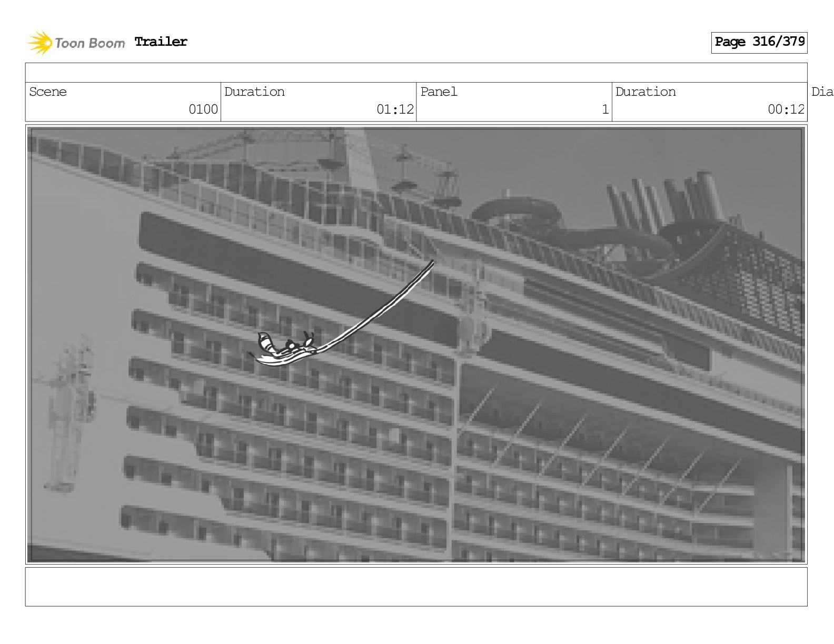Select panel number 1
834x644 pixels.
tap(605, 109)
